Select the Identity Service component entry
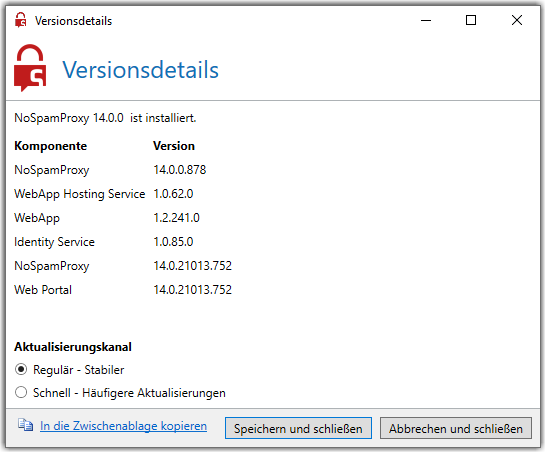546x453 pixels. [54, 242]
